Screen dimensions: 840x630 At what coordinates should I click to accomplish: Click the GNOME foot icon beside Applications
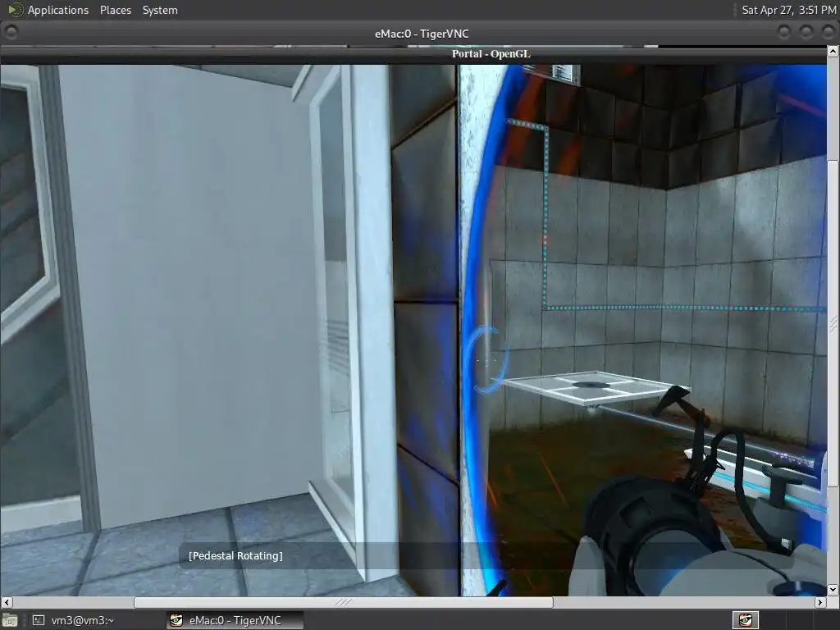tap(15, 10)
